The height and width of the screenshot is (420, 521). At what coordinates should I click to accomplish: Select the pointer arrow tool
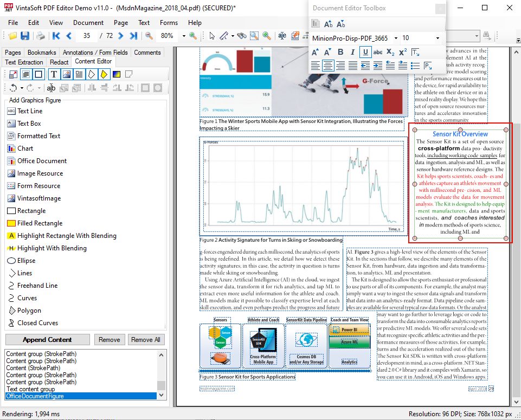pos(212,36)
